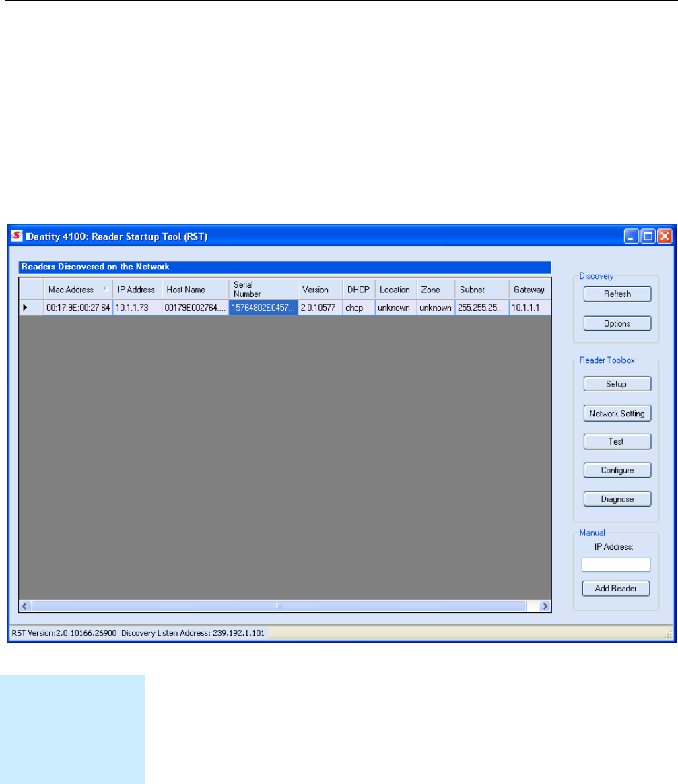Click the Gateway column header
The height and width of the screenshot is (784, 678).
point(530,290)
